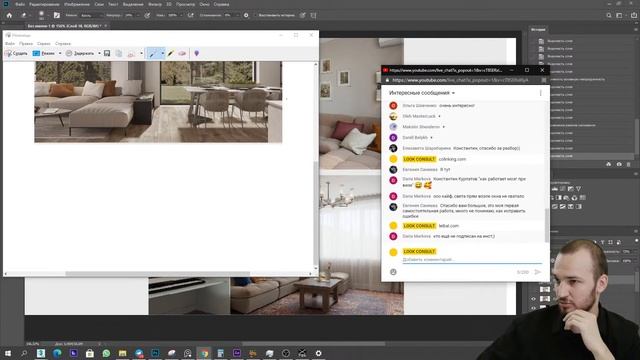
Task: Click Photoshop share icon at top right
Action: point(634,15)
